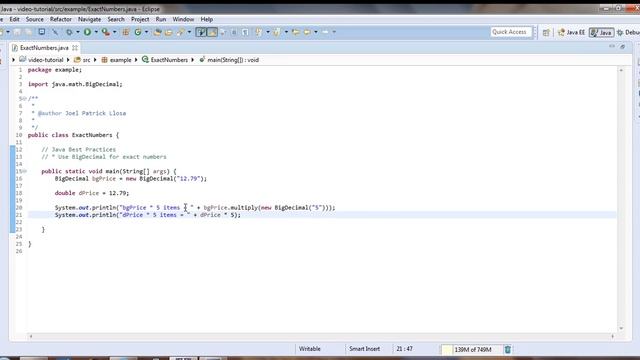Viewport: 640px width, 360px height.
Task: Click the Debug bug icon in toolbar
Action: point(69,32)
